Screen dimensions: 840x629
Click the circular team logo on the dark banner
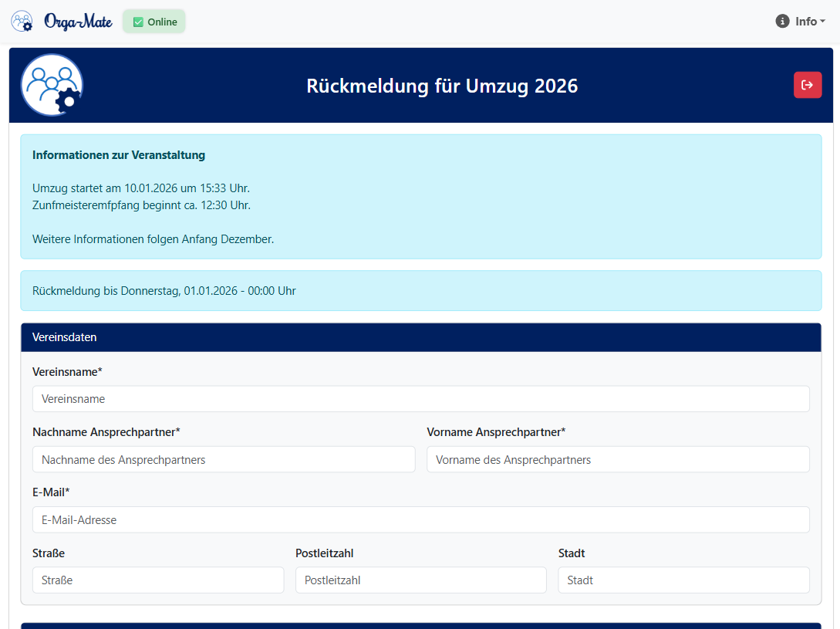(x=51, y=85)
